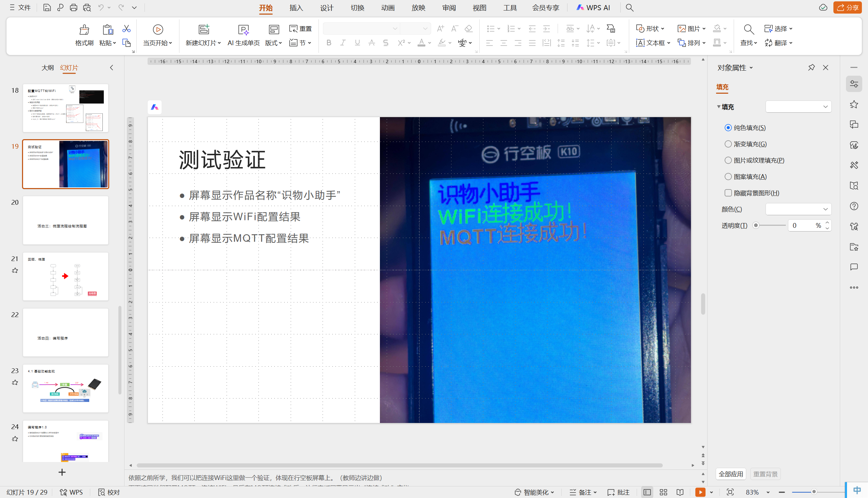Click the floating WPS AI button above slide
This screenshot has width=868, height=498.
(155, 107)
